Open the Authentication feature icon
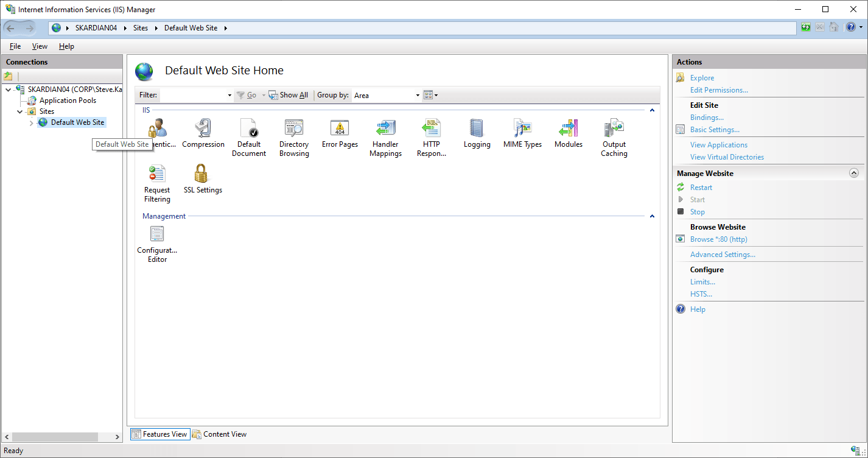Viewport: 868px width, 458px height. [x=158, y=128]
